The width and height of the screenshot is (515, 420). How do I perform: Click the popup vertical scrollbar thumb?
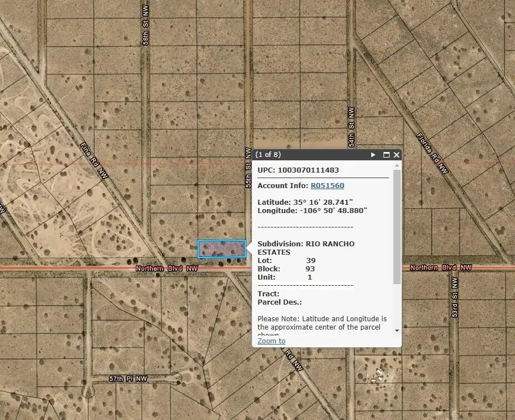397,227
